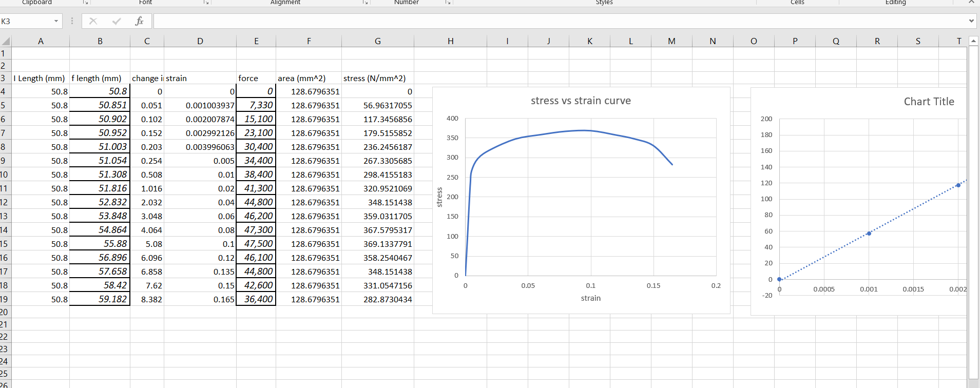Screen dimensions: 980x388
Task: Open the Number group dialog launcher
Action: tap(448, 3)
